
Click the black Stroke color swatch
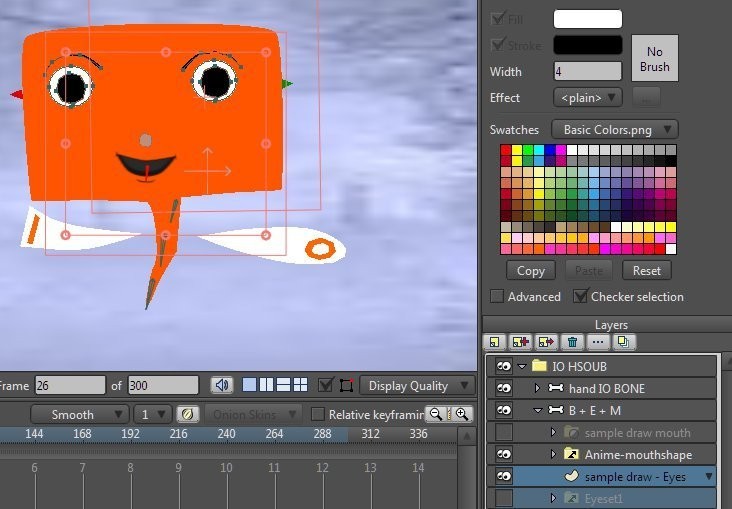tap(587, 45)
